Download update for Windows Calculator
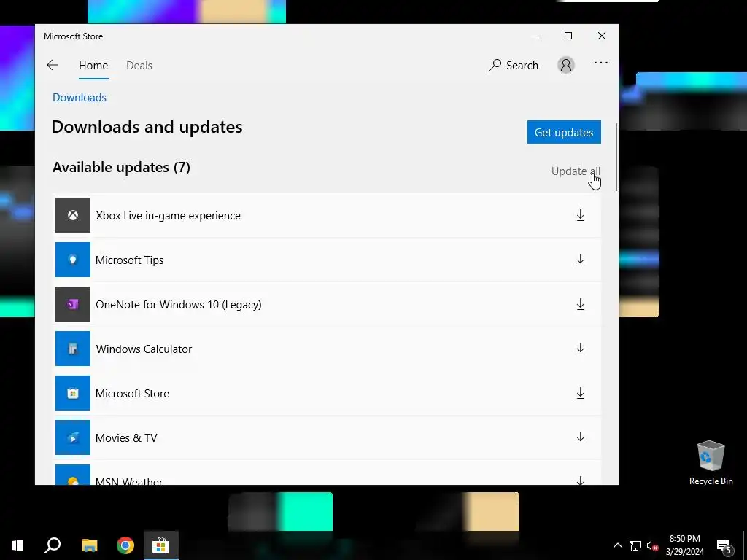The height and width of the screenshot is (560, 747). pos(580,349)
